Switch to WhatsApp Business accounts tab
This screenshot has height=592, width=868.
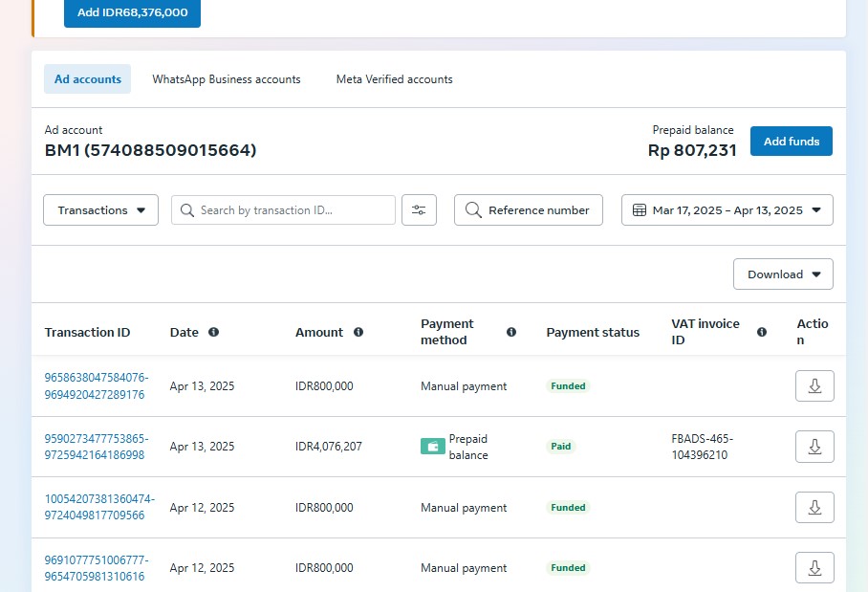(227, 79)
